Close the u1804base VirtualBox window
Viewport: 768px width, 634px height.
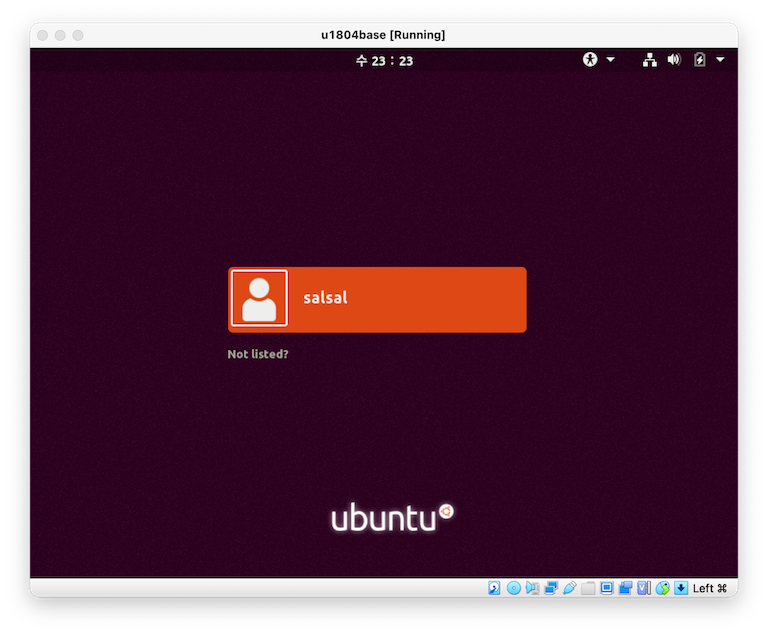point(43,35)
